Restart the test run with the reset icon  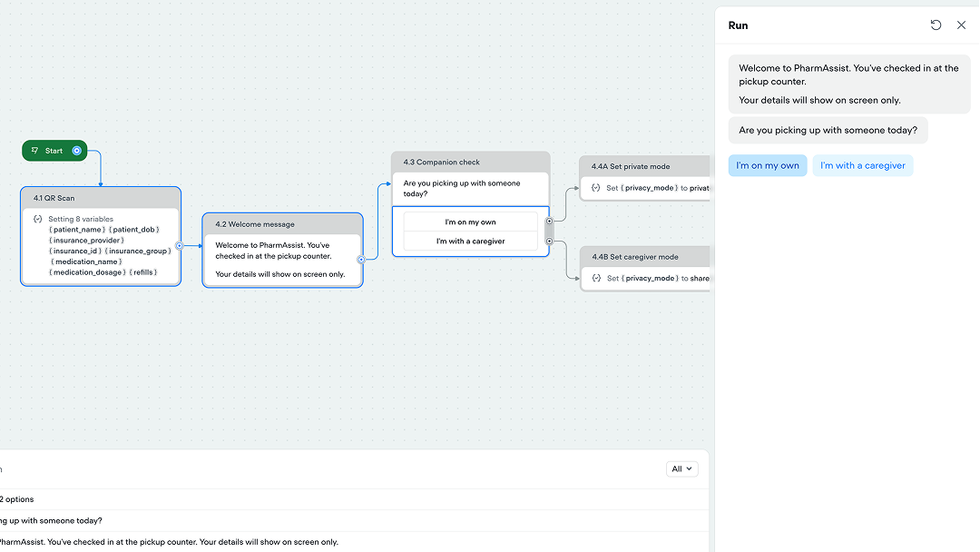click(x=936, y=25)
